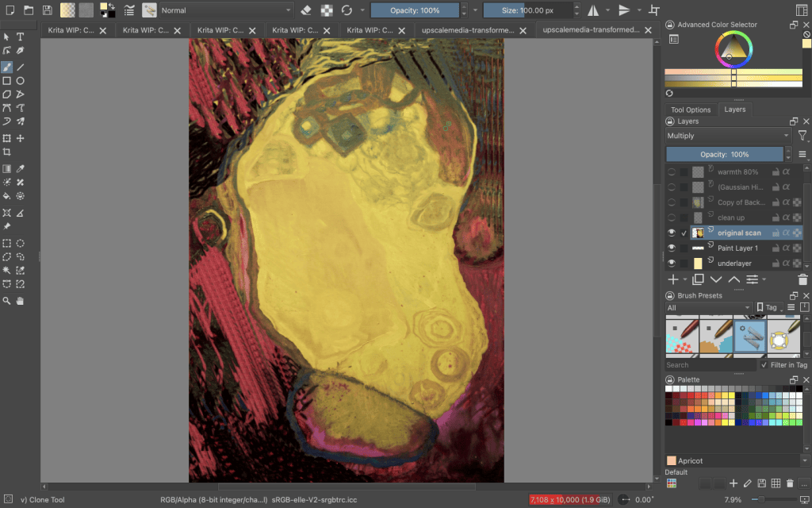Image resolution: width=812 pixels, height=508 pixels.
Task: Activate the Freehand Brush tool
Action: pyautogui.click(x=6, y=67)
